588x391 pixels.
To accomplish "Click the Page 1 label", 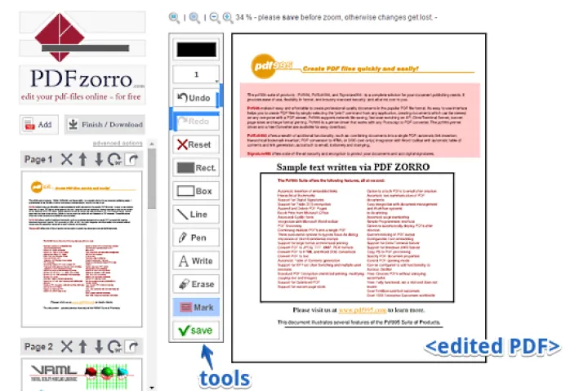I will (x=38, y=159).
